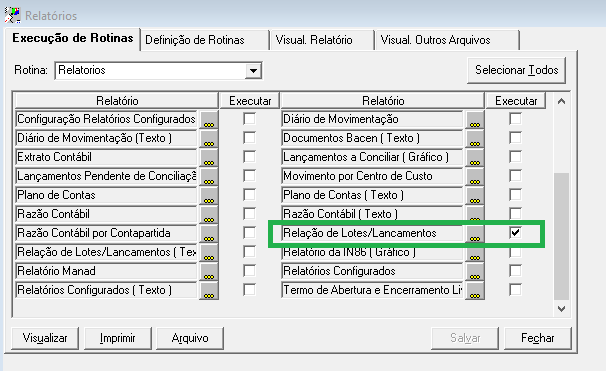
Task: Open ellipsis button for Razão Contábil row
Action: pos(209,214)
